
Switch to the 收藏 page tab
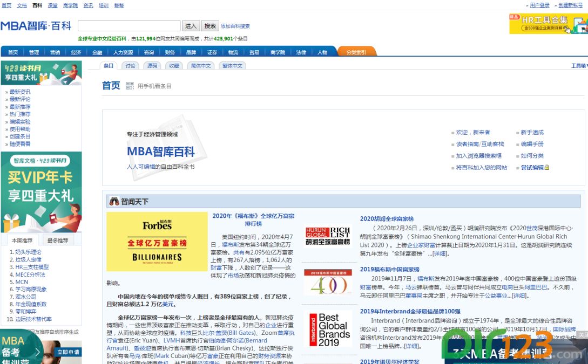point(174,66)
